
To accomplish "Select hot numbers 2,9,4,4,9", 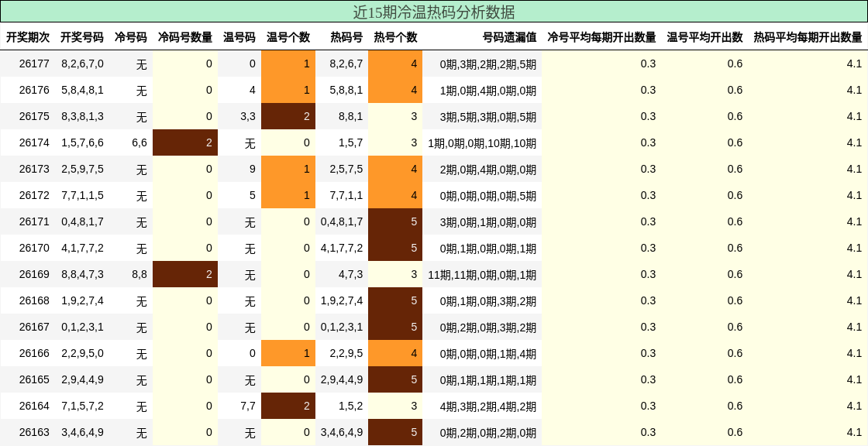I will 342,379.
